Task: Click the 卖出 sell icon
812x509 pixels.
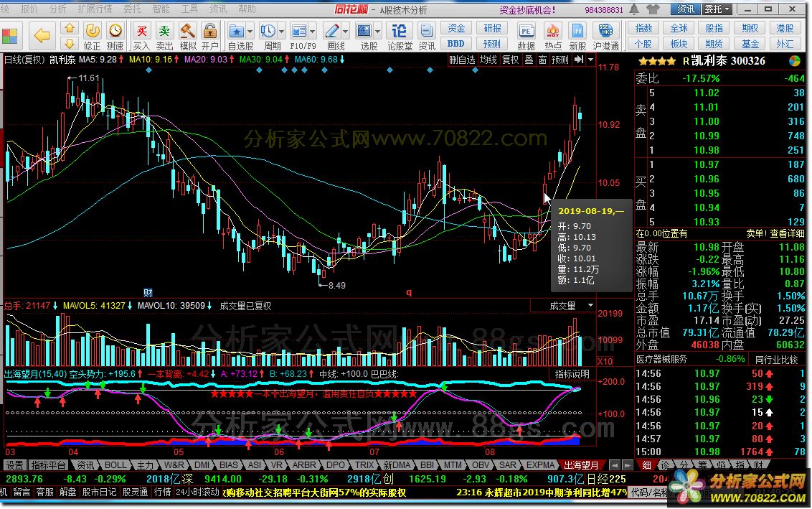Action: pyautogui.click(x=164, y=36)
